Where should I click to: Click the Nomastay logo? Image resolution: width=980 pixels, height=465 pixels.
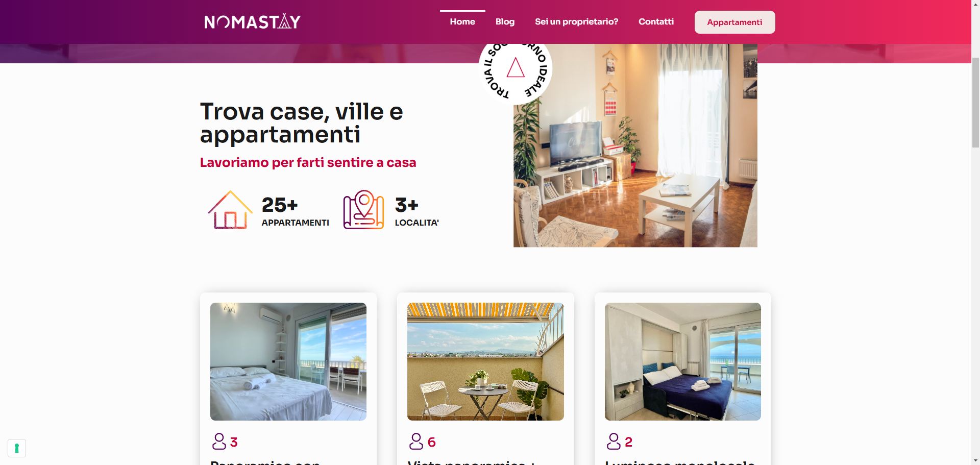(x=252, y=21)
